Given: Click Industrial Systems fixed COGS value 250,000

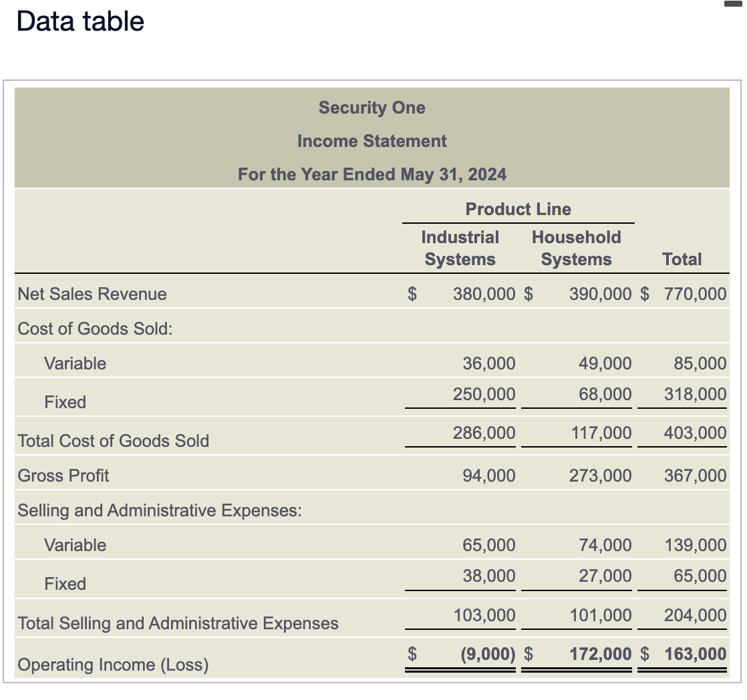Looking at the screenshot, I should click(484, 394).
